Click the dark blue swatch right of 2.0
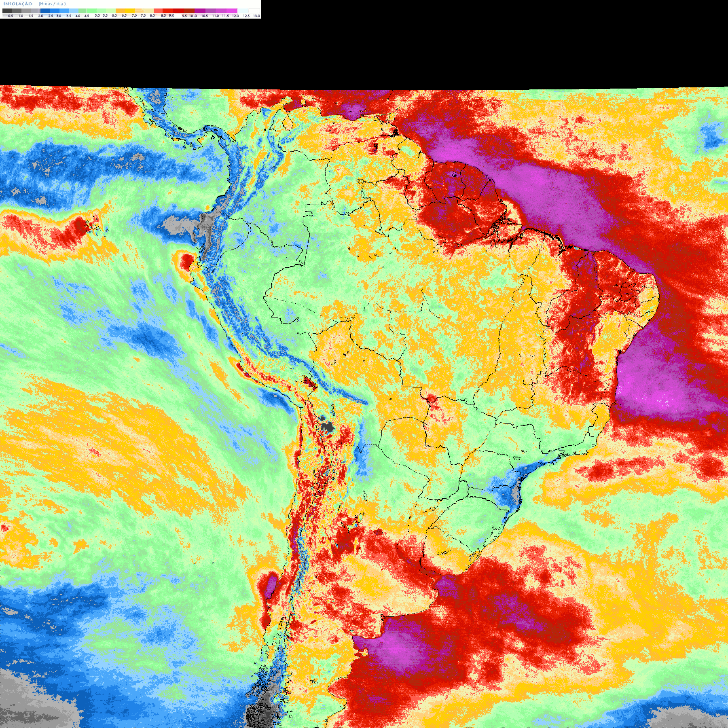728x728 pixels. point(45,11)
